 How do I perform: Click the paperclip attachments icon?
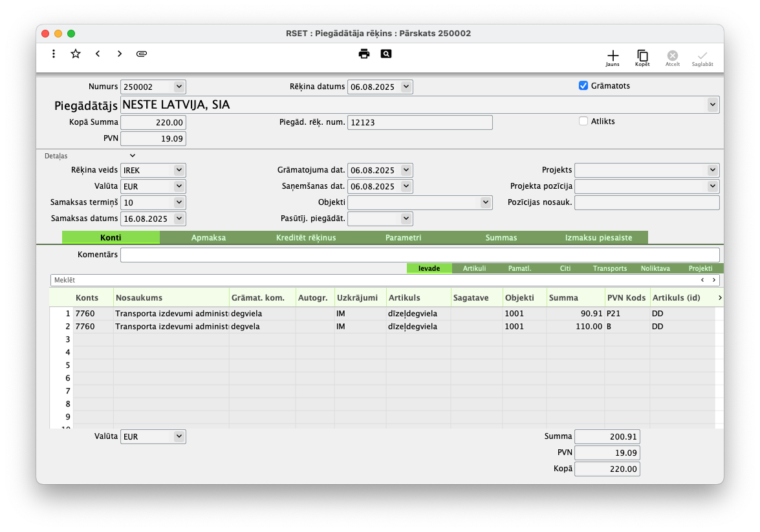click(x=142, y=54)
